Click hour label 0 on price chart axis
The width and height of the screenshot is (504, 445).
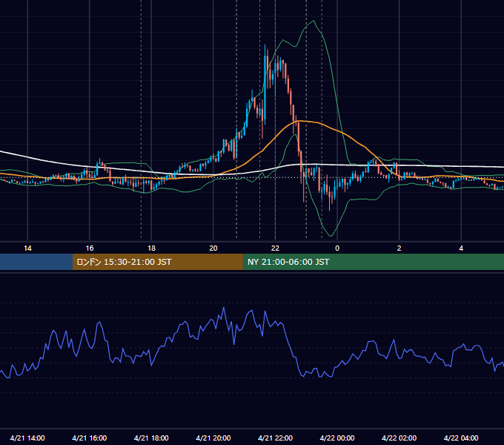point(337,248)
